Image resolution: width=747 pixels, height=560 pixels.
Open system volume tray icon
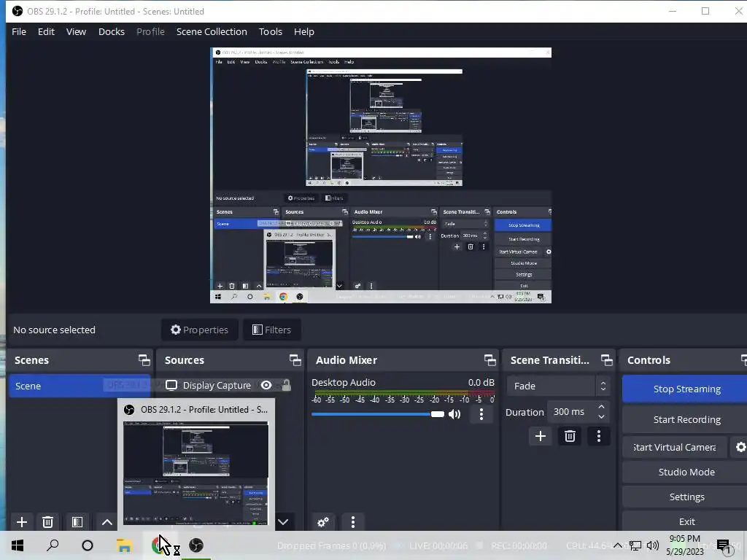coord(653,545)
